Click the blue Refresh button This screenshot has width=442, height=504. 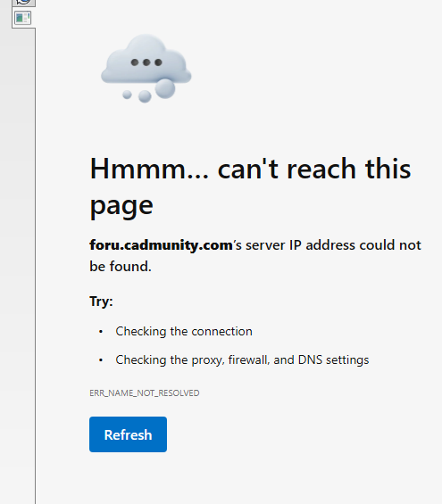tap(128, 434)
